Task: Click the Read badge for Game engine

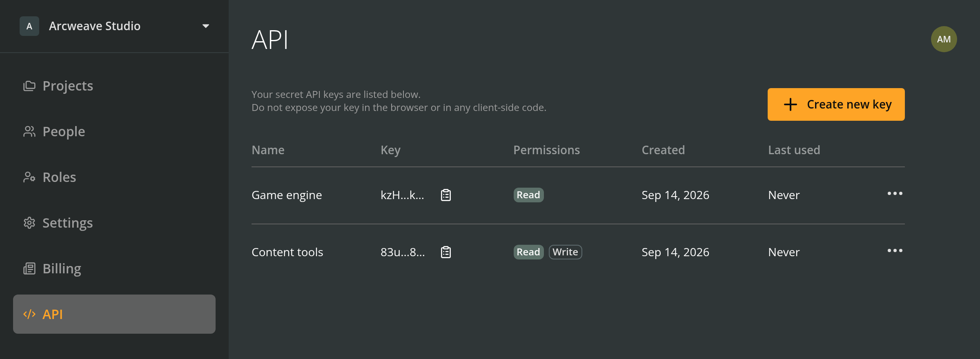Action: click(528, 195)
